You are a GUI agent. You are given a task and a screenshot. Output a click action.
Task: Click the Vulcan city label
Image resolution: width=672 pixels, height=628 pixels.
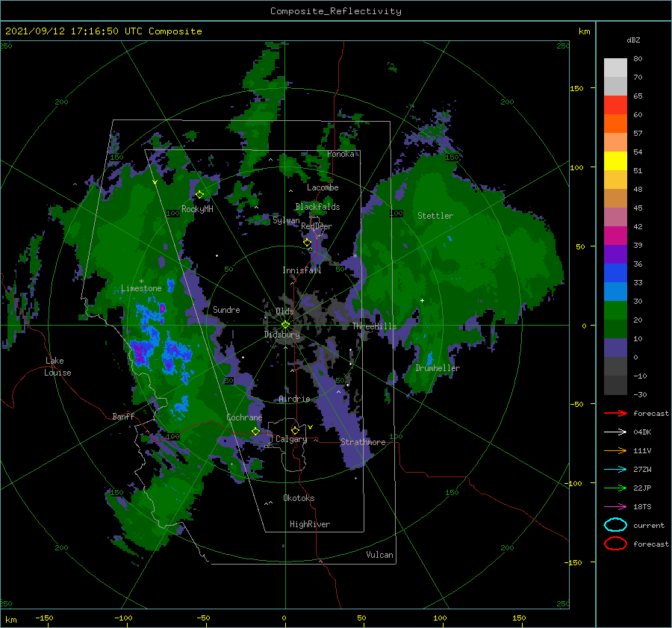tap(379, 555)
